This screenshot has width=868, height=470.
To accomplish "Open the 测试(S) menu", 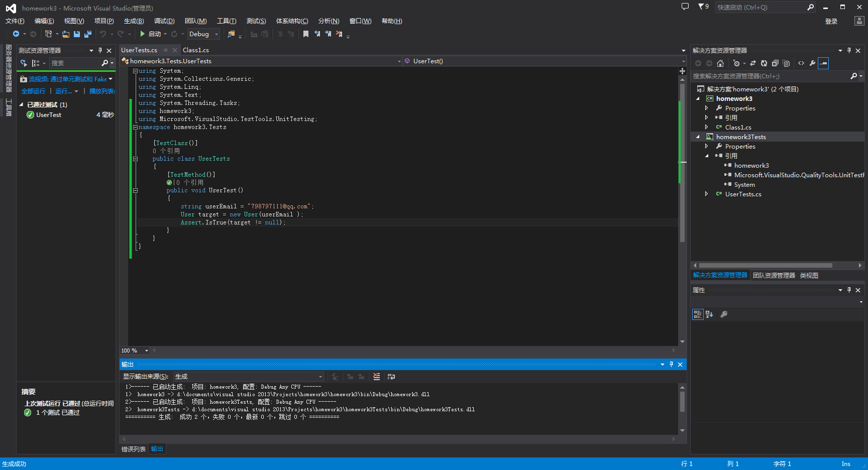I will [256, 21].
